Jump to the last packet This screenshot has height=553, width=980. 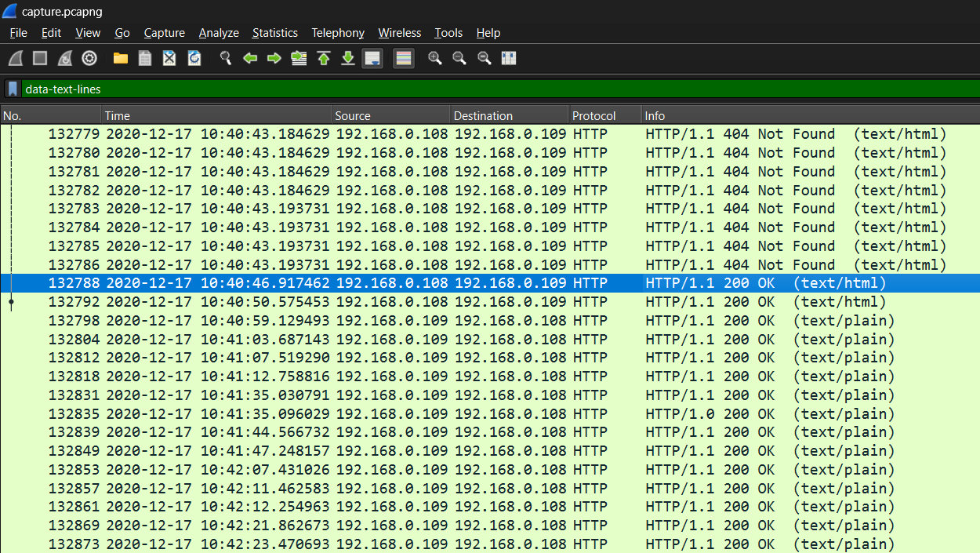point(348,58)
